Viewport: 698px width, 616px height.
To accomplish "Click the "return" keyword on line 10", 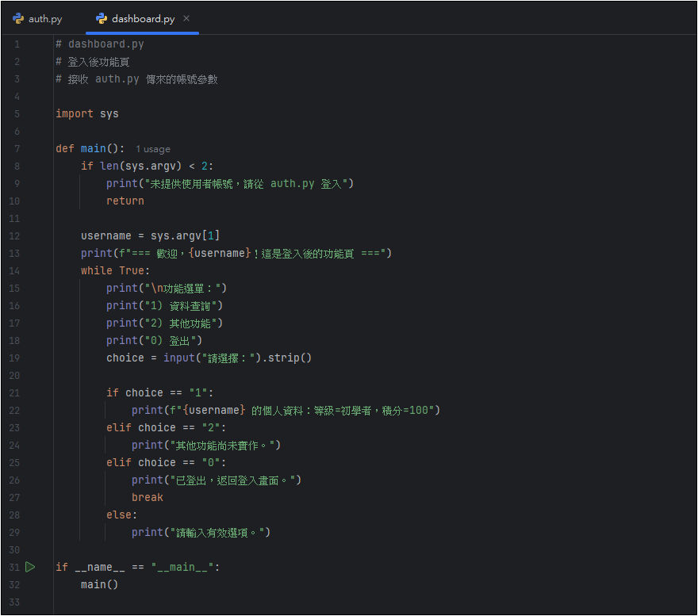I will tap(125, 201).
